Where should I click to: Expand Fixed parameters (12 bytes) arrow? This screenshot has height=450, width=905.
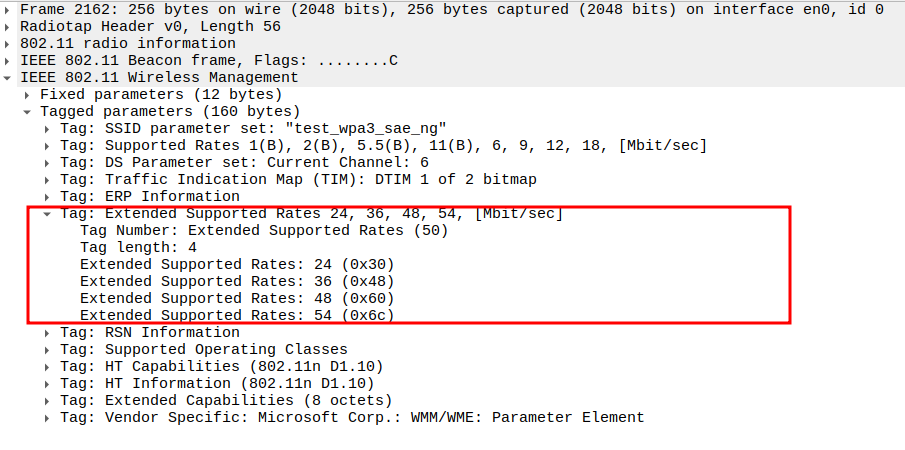coord(29,95)
